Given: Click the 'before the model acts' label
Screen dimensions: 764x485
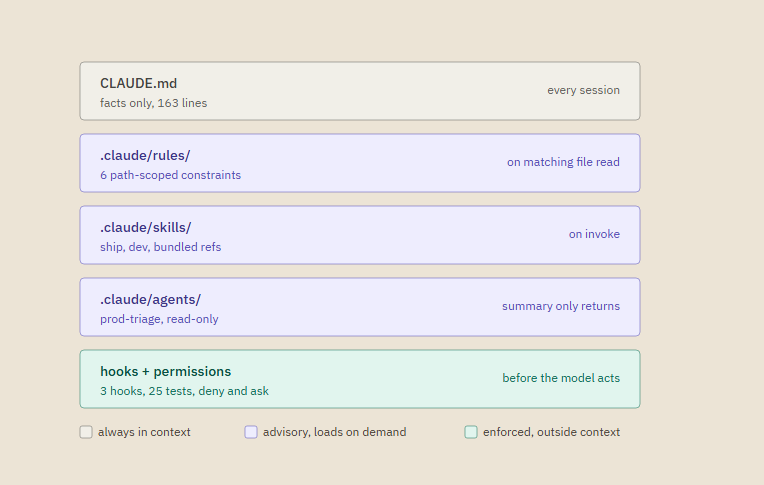Looking at the screenshot, I should point(561,378).
